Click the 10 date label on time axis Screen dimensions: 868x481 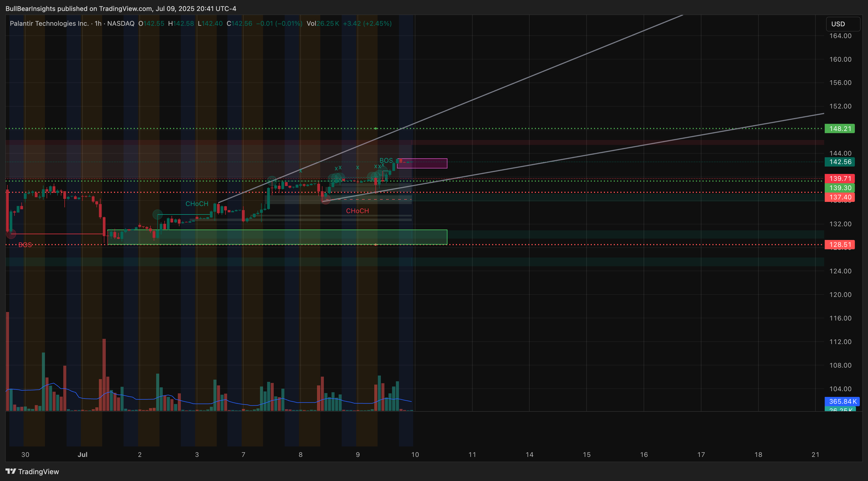click(415, 455)
